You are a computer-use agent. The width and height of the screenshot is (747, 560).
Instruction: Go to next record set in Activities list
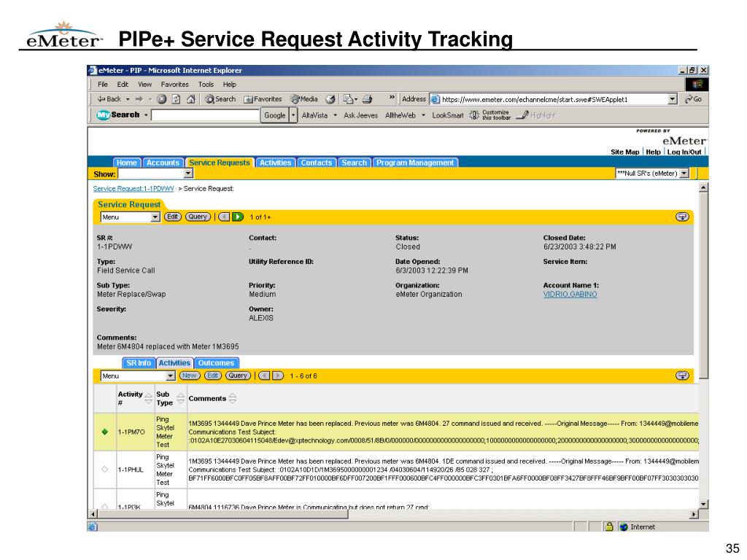click(278, 376)
